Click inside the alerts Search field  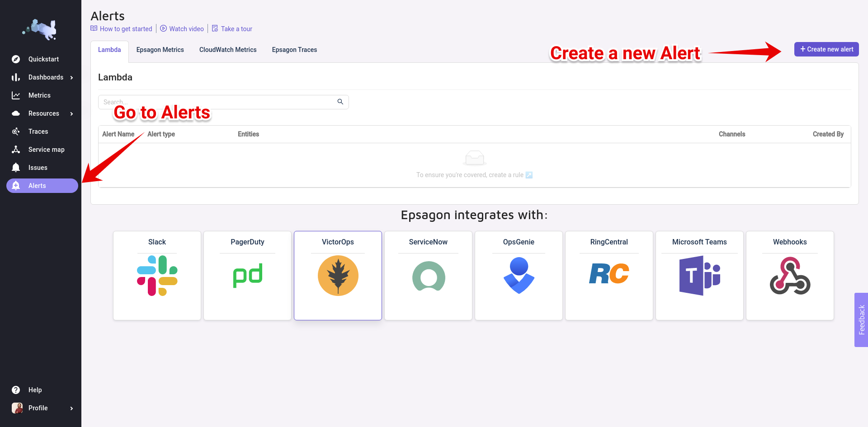(223, 102)
